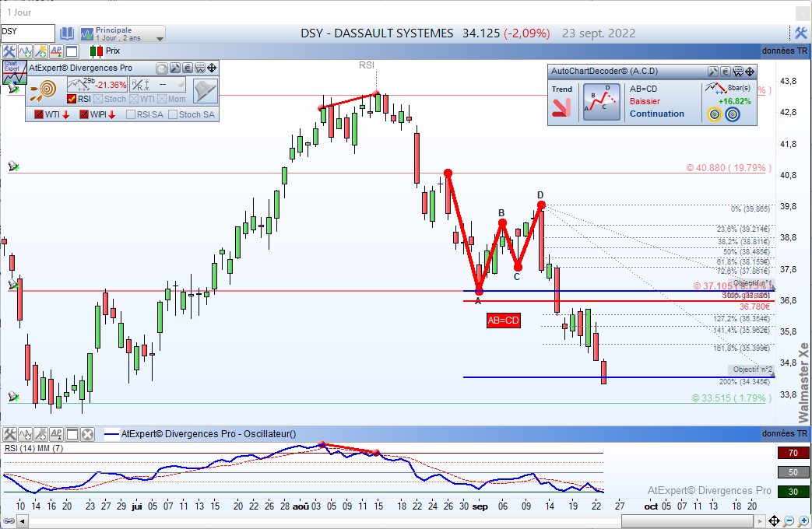812x529 pixels.
Task: Enable the RSI SA checkbox
Action: 131,114
